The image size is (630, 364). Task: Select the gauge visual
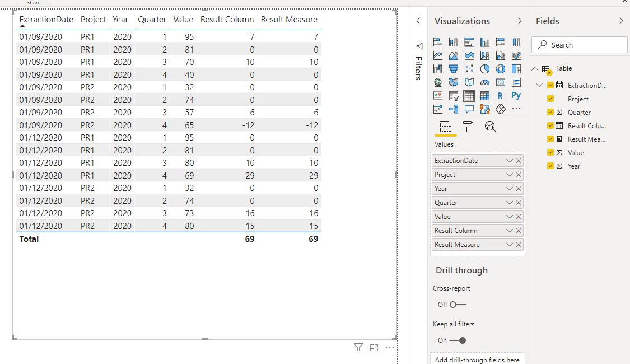pos(485,82)
